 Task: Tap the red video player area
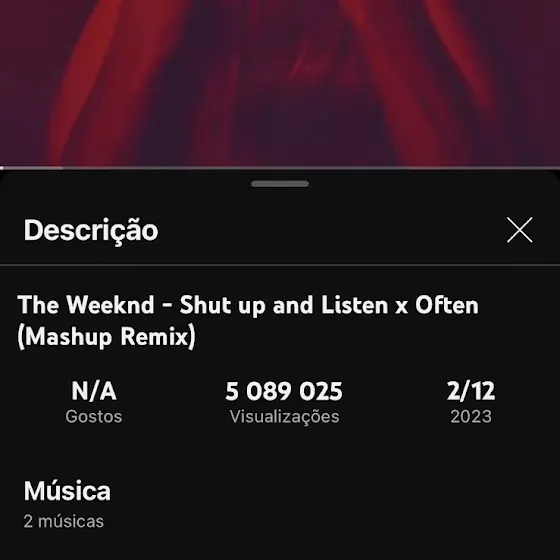[280, 82]
